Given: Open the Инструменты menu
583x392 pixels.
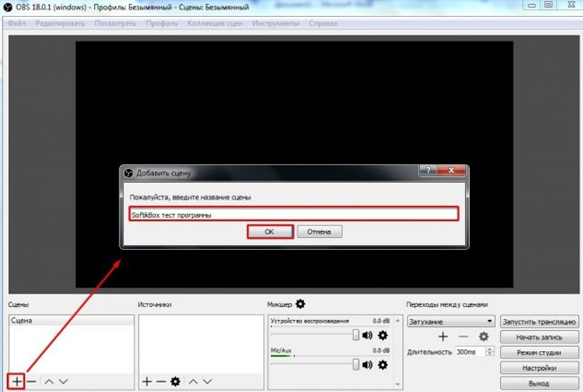Looking at the screenshot, I should [x=275, y=23].
